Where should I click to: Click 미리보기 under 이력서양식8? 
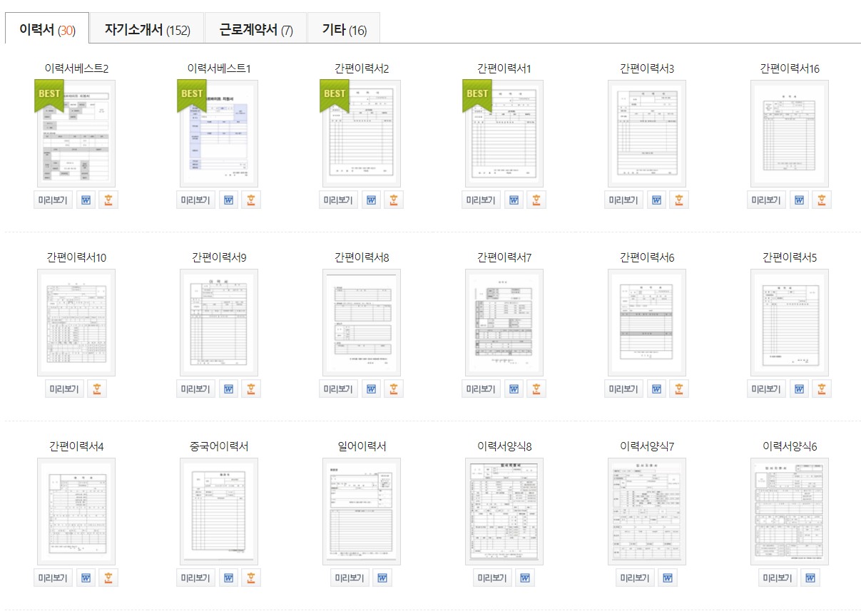[493, 577]
